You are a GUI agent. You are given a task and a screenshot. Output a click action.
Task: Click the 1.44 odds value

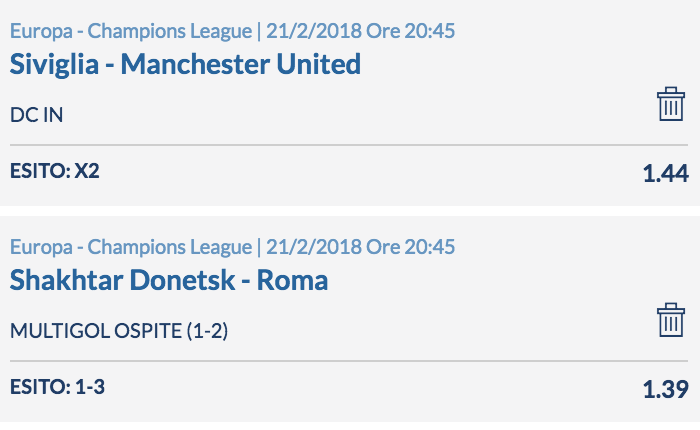pos(666,173)
